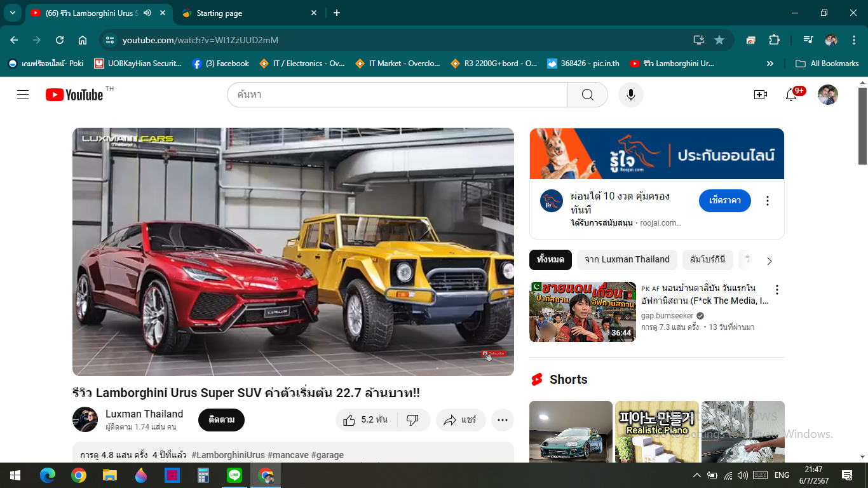Open 368426 - pic.in.th bookmark

pos(583,64)
